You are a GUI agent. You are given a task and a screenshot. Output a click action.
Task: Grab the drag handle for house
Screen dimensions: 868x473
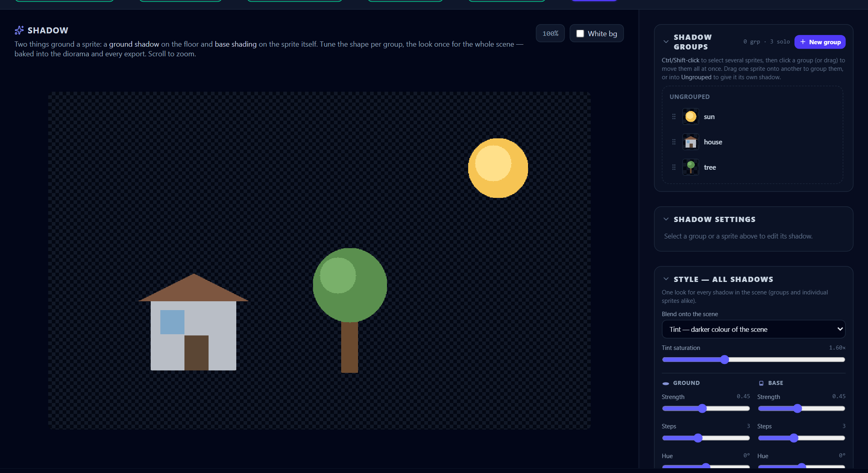[x=674, y=142]
